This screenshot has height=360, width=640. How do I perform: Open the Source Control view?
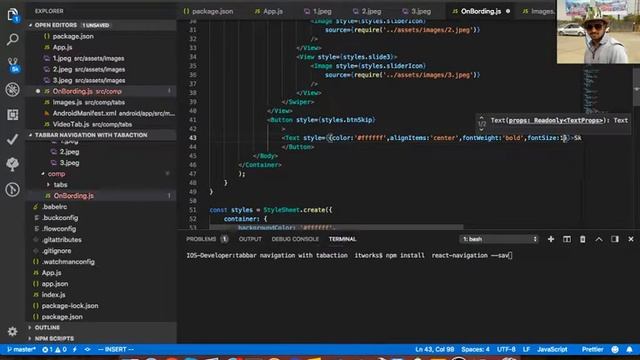pos(13,65)
